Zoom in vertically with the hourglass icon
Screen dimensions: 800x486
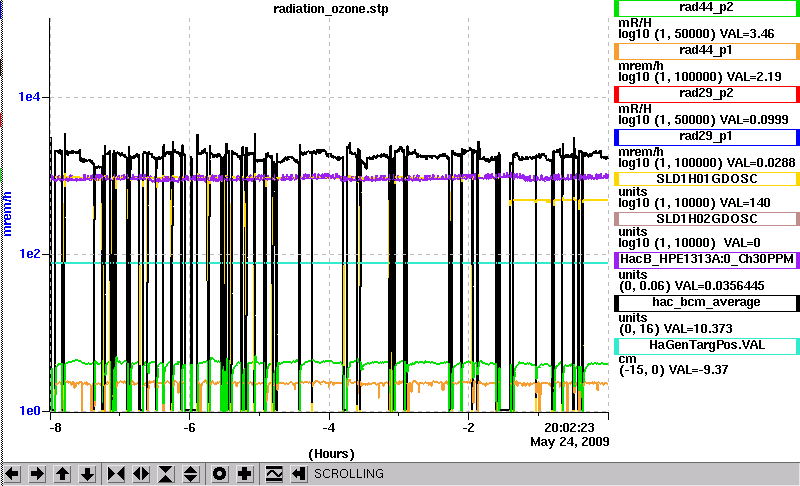click(x=166, y=474)
